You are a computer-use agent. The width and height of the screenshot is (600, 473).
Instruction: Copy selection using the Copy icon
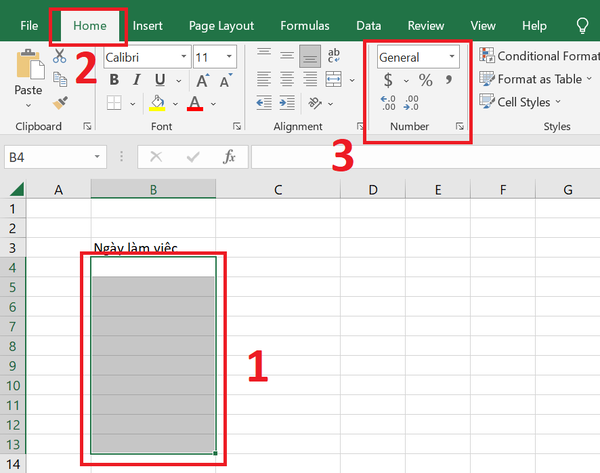(x=60, y=79)
